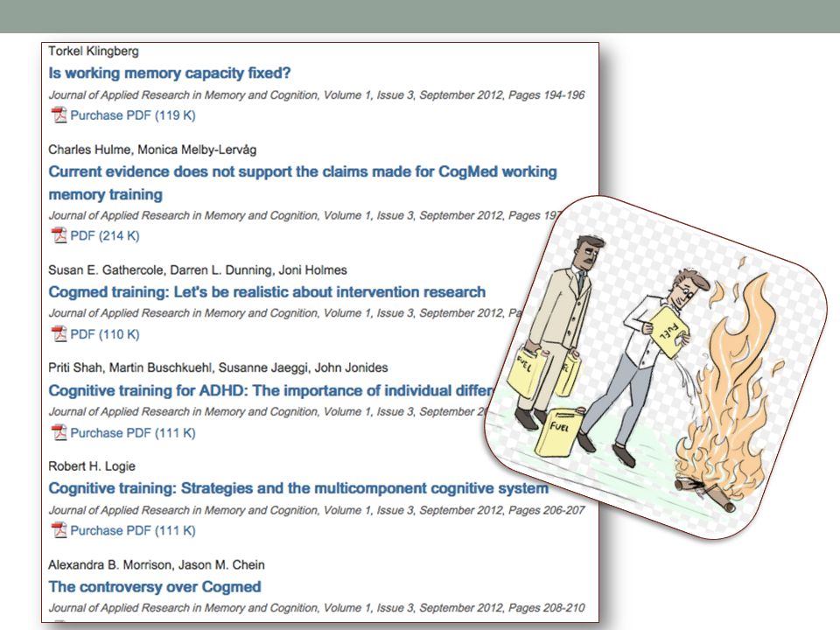The width and height of the screenshot is (840, 630).
Task: Select authors 'Alexandra B. Morrison, Jason M. Chein'
Action: point(157,564)
